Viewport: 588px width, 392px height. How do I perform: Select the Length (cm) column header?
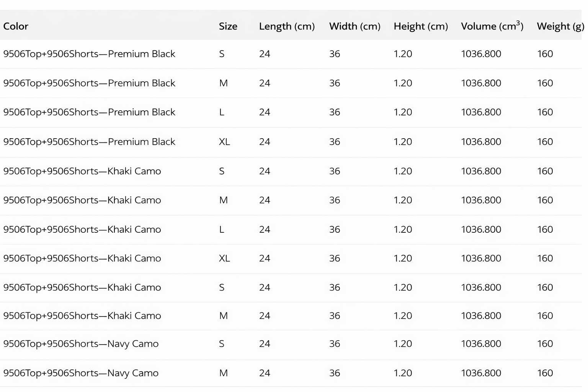287,26
